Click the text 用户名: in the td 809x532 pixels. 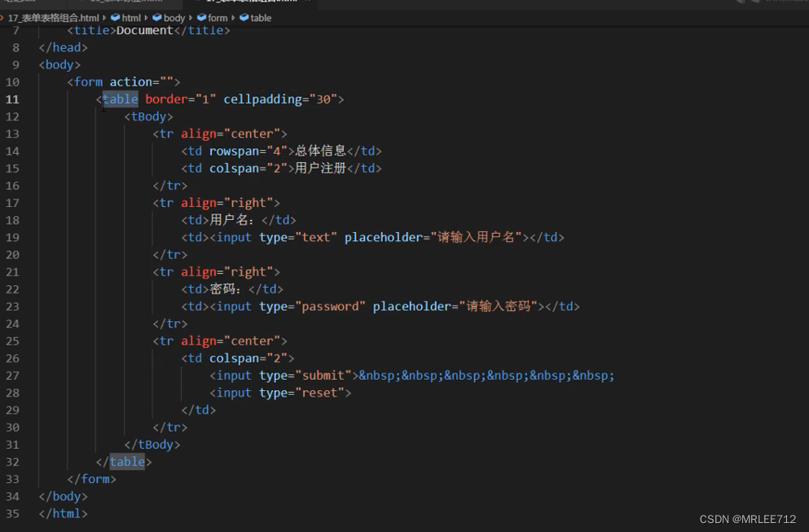[231, 220]
